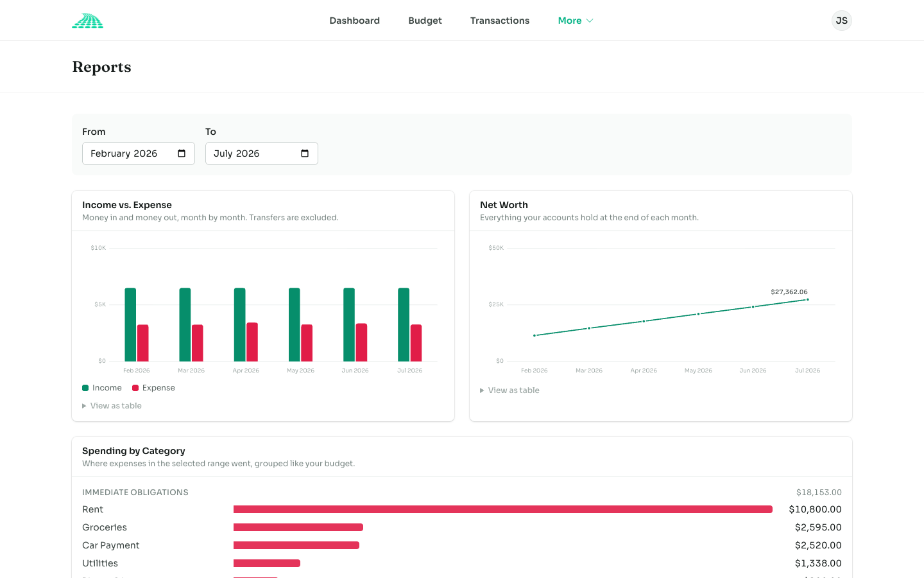Screen dimensions: 924x578
Task: Click the Car Payment spending bar
Action: click(296, 545)
